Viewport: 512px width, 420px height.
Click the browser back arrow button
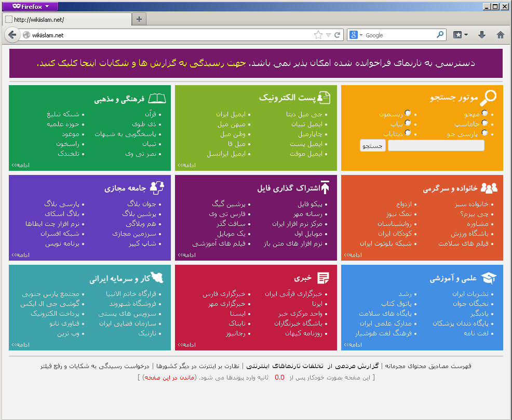pos(12,35)
